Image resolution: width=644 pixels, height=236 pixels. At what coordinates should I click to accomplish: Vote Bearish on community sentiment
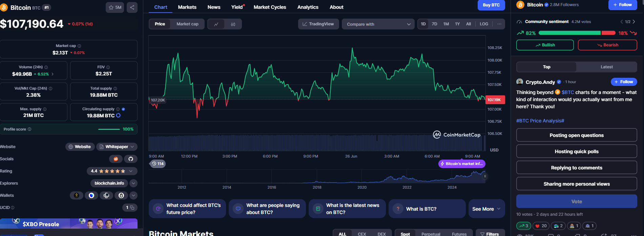point(607,45)
